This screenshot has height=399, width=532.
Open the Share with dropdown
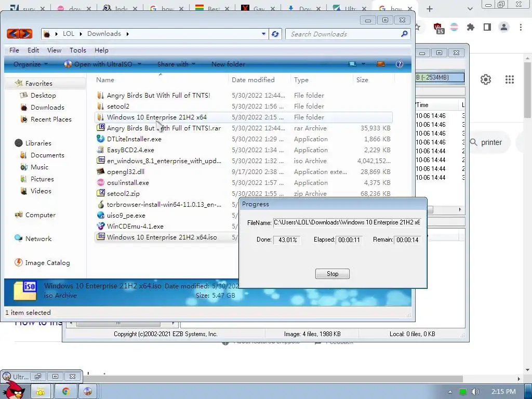(176, 64)
